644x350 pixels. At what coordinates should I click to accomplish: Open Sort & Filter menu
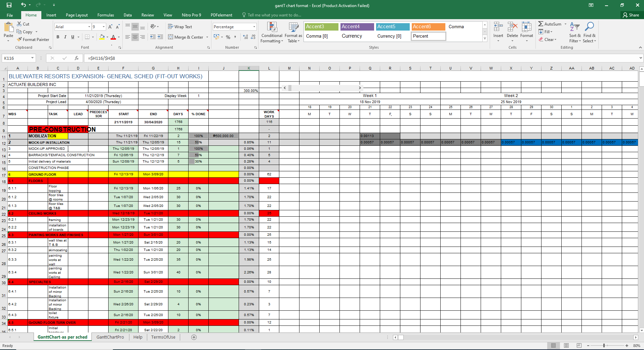pyautogui.click(x=575, y=32)
